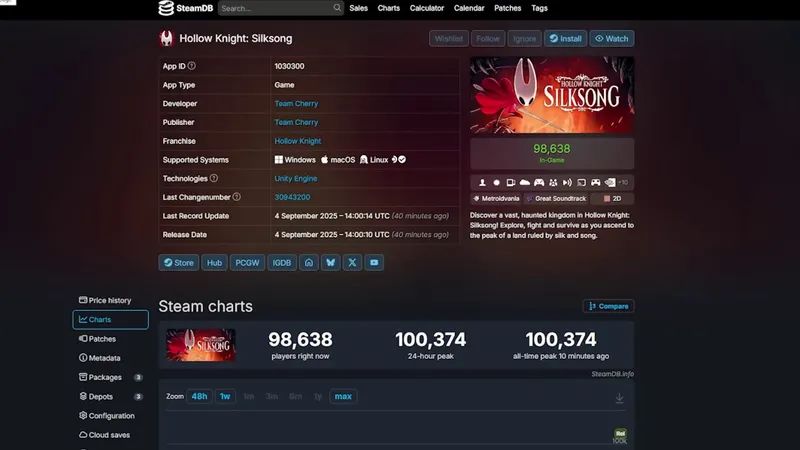Image resolution: width=800 pixels, height=450 pixels.
Task: Click the second gamepad feature icon
Action: [x=595, y=182]
